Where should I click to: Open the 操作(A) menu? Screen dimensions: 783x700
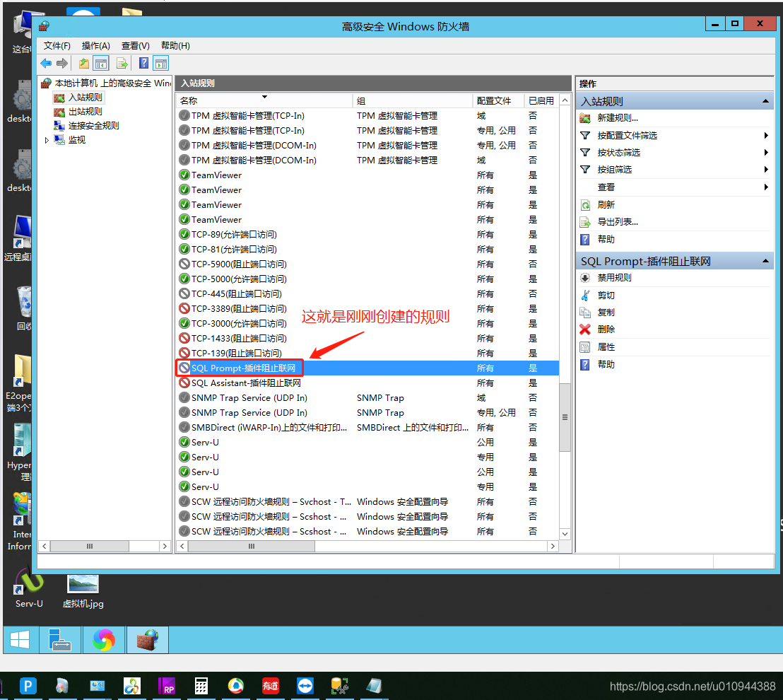(x=96, y=46)
